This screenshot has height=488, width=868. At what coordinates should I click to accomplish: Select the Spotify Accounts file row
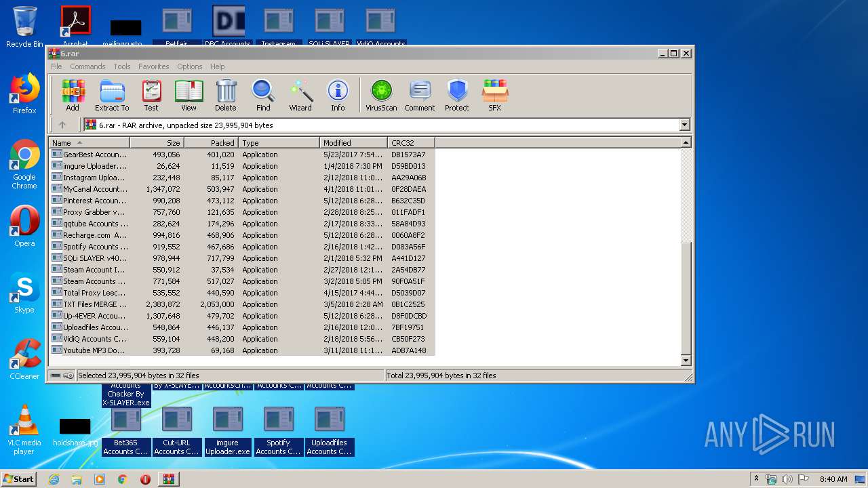tap(242, 247)
